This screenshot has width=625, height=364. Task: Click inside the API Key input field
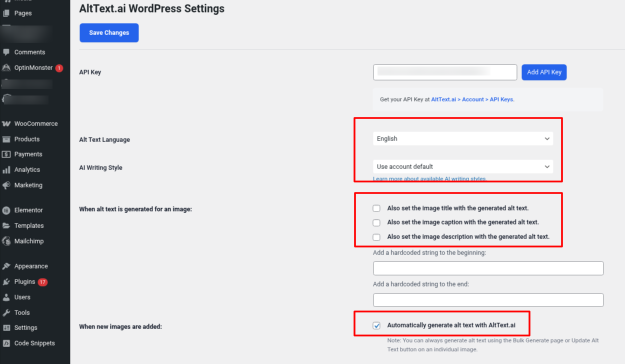pos(444,72)
